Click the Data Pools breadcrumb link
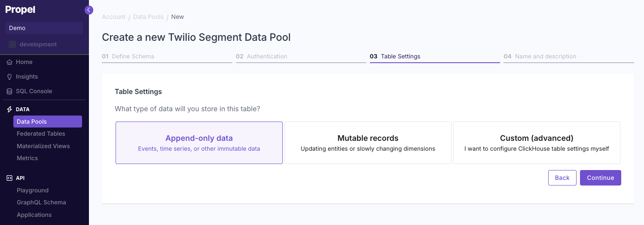Image resolution: width=644 pixels, height=225 pixels. [x=148, y=17]
